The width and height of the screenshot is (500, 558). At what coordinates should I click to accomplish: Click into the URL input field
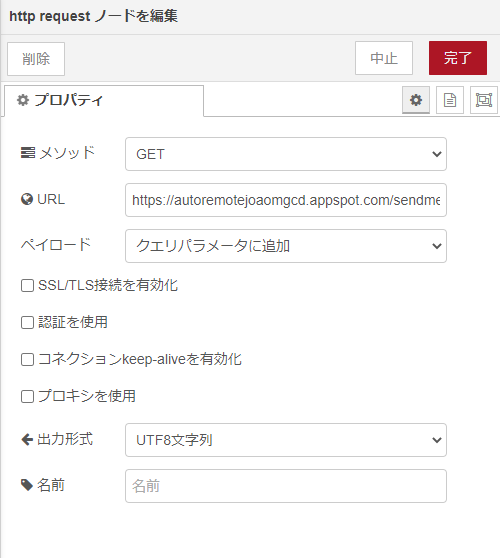286,200
